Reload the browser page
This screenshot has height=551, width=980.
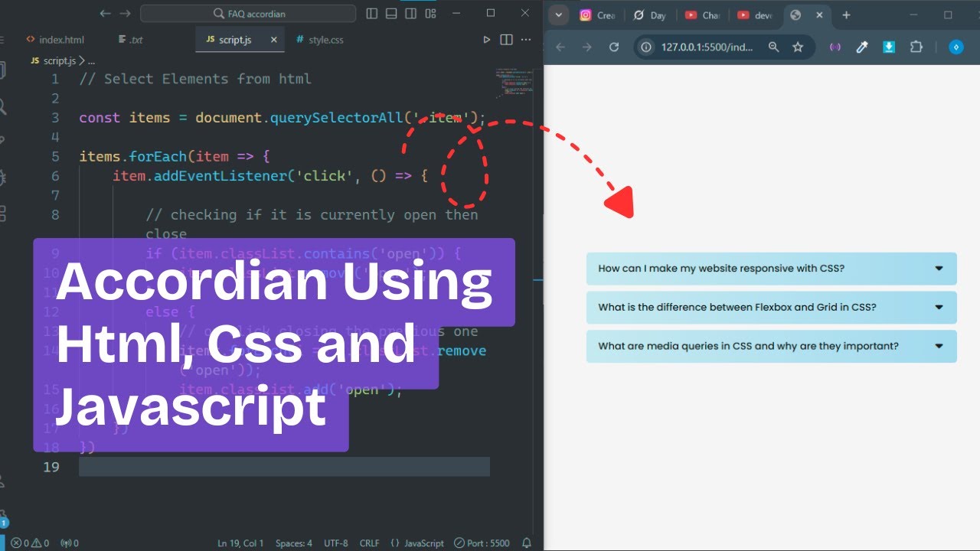coord(614,47)
